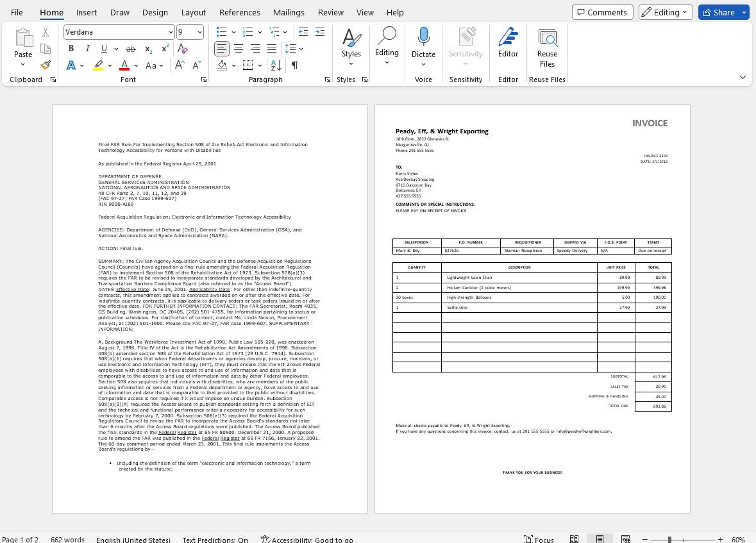Open the Styles gallery
This screenshot has width=756, height=543.
pos(351,47)
